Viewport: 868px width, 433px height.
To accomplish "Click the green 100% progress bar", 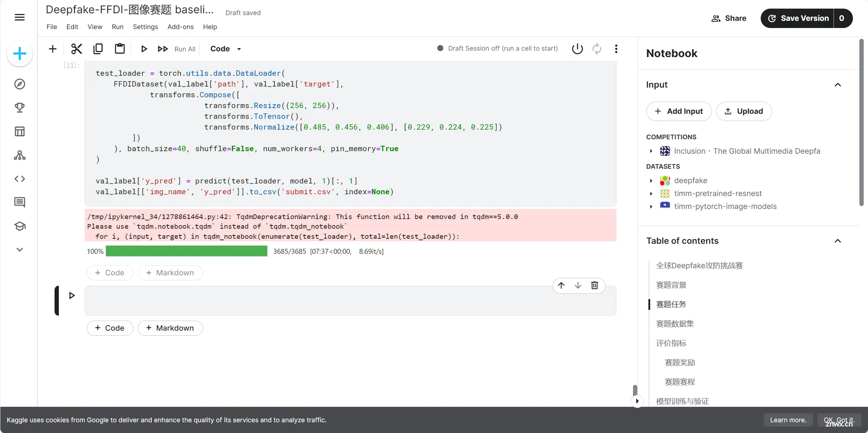I will [x=187, y=251].
